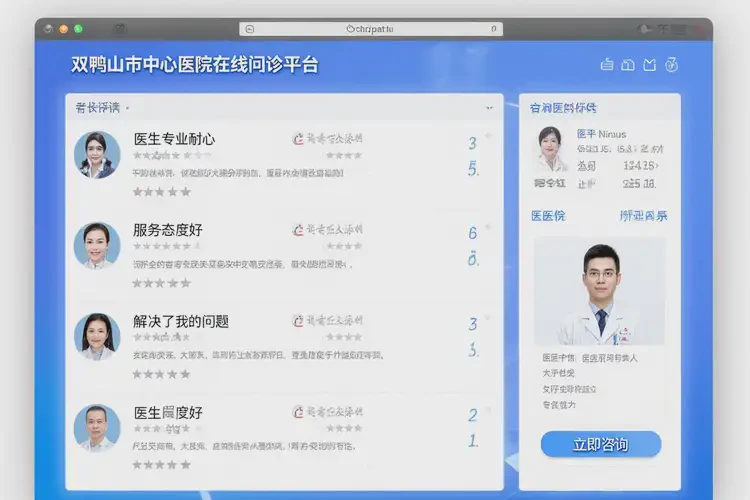Image resolution: width=750 pixels, height=500 pixels.
Task: Click the 双鸭山市中心医院在线问诊平台 site title
Action: click(195, 65)
